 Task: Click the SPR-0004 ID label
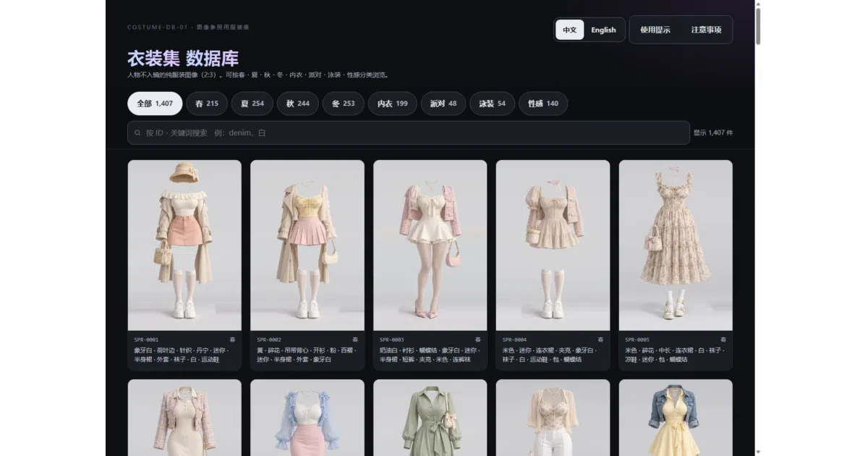point(514,339)
